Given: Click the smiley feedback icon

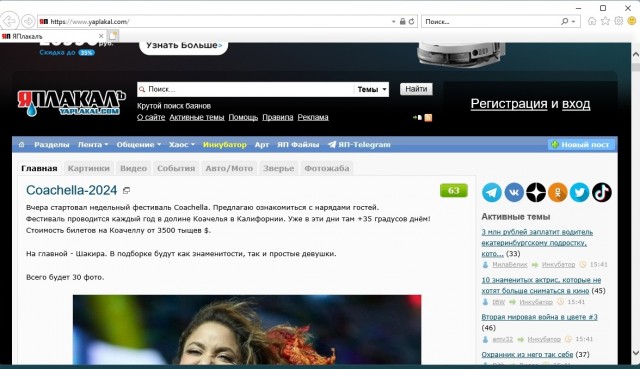Looking at the screenshot, I should [632, 21].
